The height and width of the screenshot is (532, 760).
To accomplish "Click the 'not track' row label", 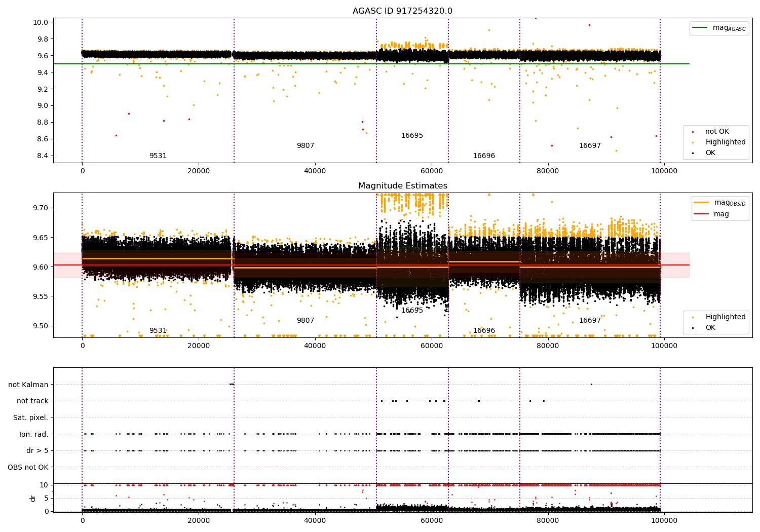I will click(x=32, y=401).
